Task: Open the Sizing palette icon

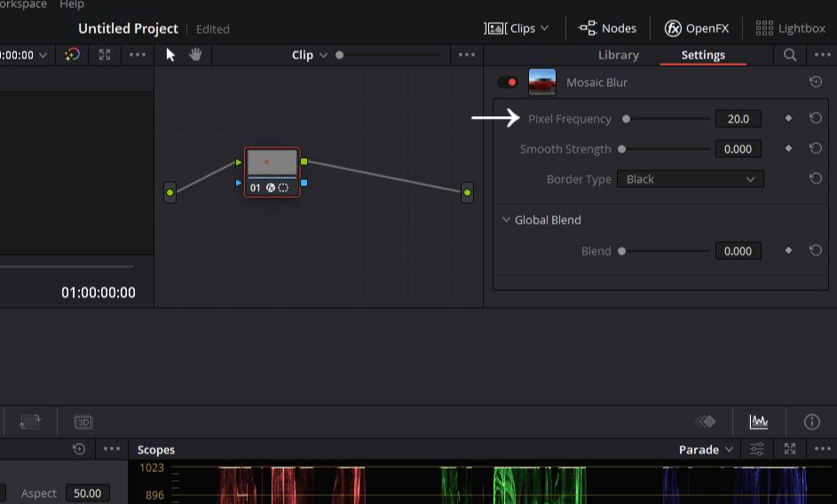Action: point(30,421)
